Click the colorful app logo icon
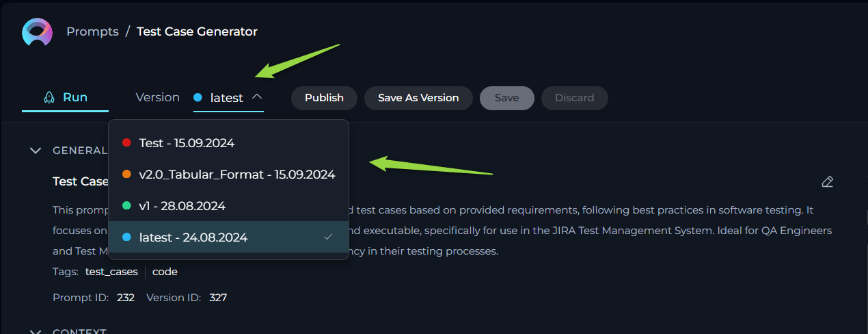The width and height of the screenshot is (868, 334). [37, 32]
